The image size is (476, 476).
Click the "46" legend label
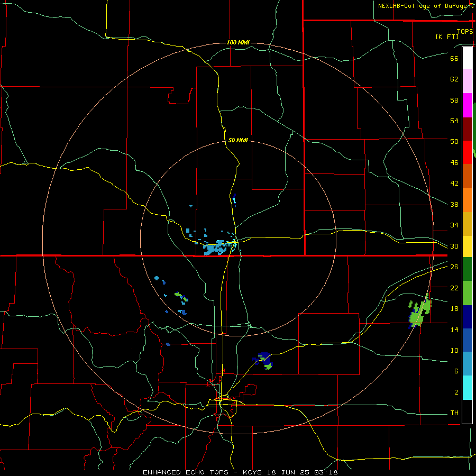(454, 163)
